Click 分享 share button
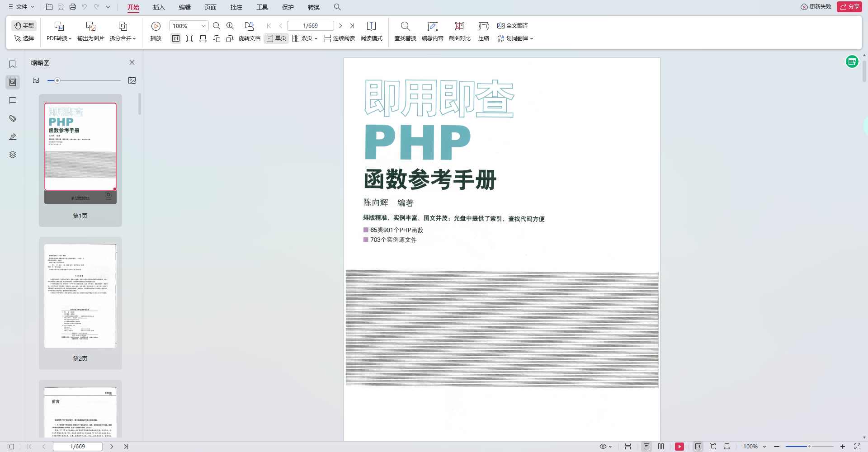The height and width of the screenshot is (452, 868). 849,7
